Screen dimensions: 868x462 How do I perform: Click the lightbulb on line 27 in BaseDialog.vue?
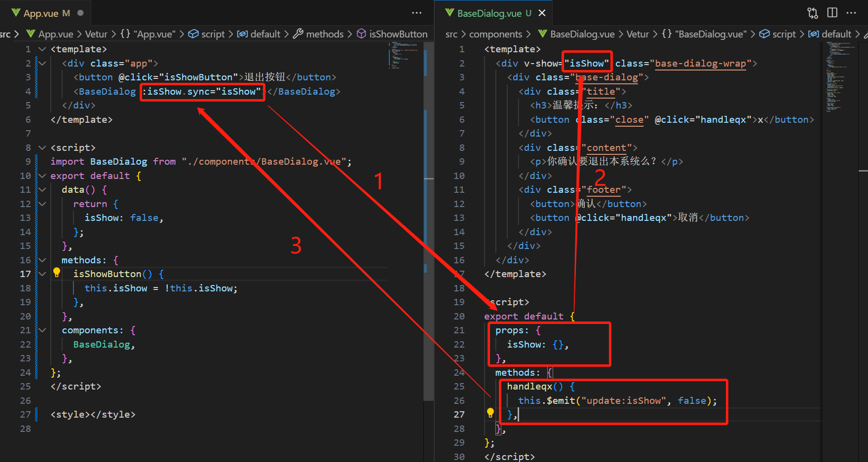point(491,413)
